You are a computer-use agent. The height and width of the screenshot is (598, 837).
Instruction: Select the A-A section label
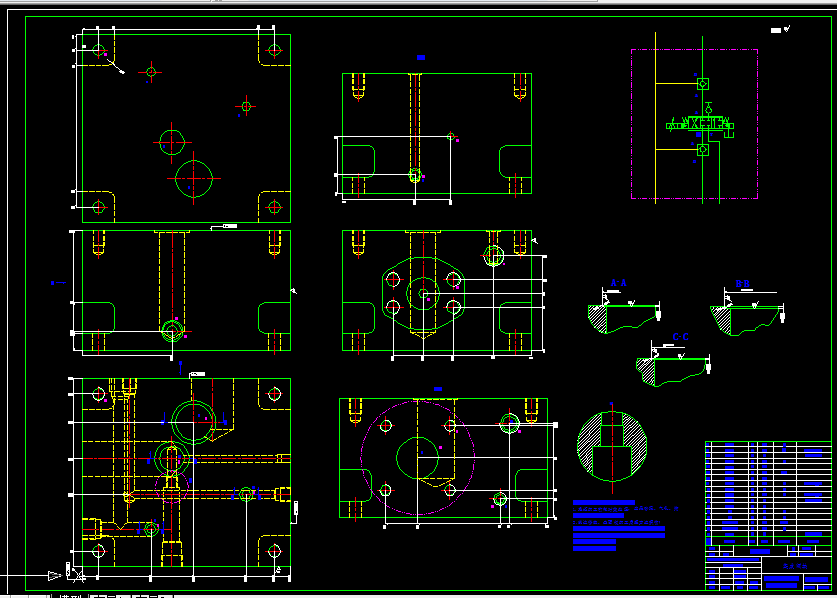(618, 283)
